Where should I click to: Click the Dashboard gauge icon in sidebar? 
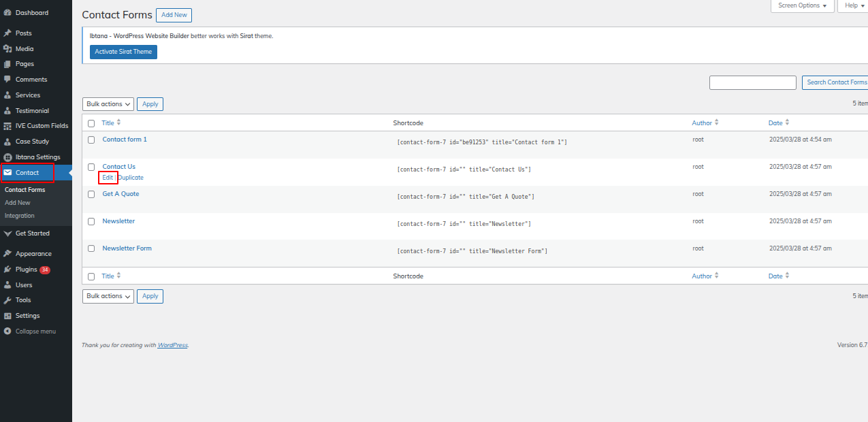[x=7, y=13]
